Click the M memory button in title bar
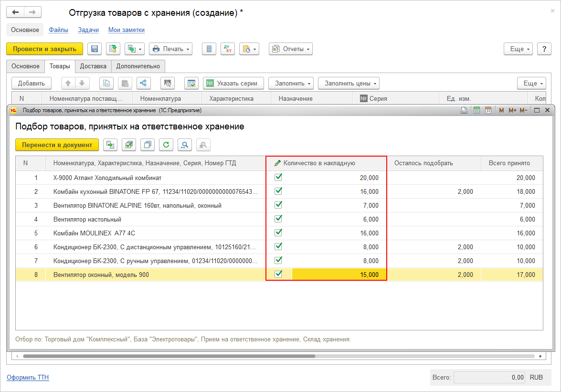The image size is (561, 392). pyautogui.click(x=501, y=110)
